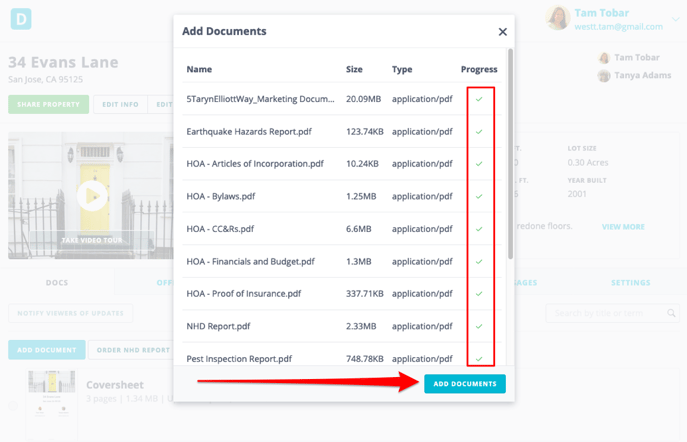Click the View More link
The width and height of the screenshot is (687, 442).
click(623, 227)
